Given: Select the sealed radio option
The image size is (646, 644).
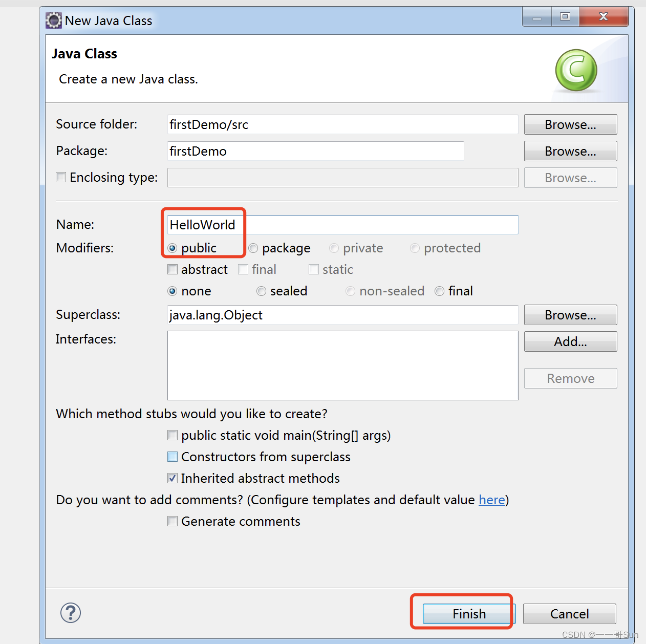Looking at the screenshot, I should click(x=262, y=291).
